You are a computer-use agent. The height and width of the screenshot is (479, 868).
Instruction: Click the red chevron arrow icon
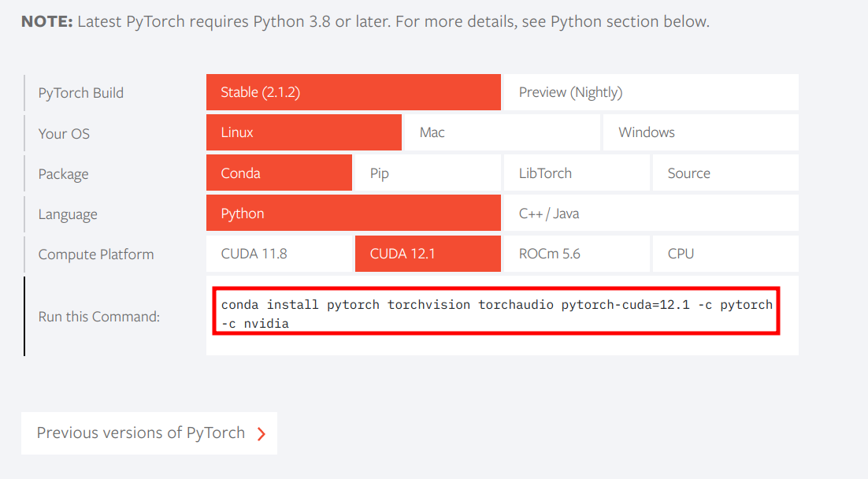click(262, 433)
